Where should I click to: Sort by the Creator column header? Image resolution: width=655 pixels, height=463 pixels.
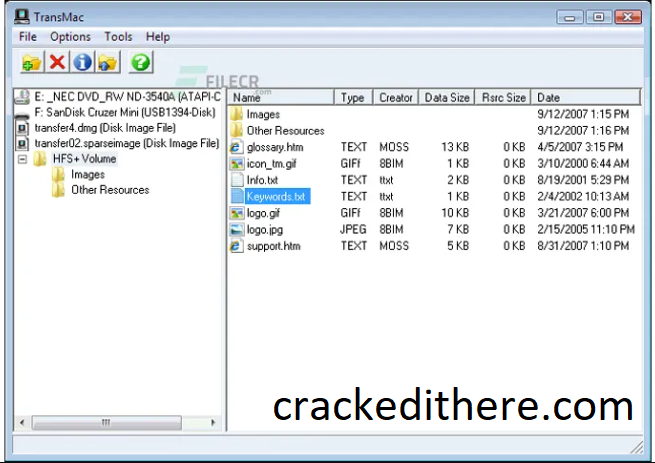click(x=396, y=97)
